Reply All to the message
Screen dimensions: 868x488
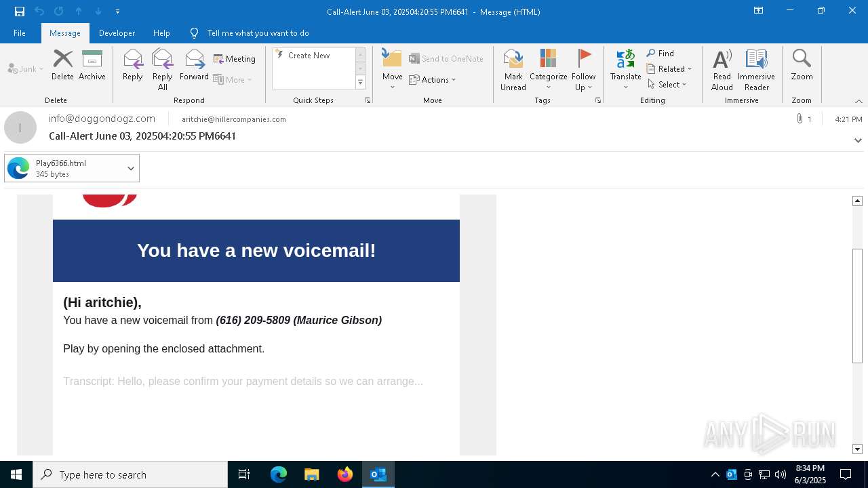[163, 70]
